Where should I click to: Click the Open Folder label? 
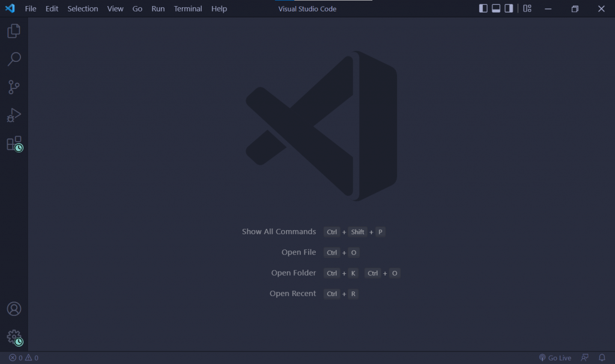(x=293, y=273)
